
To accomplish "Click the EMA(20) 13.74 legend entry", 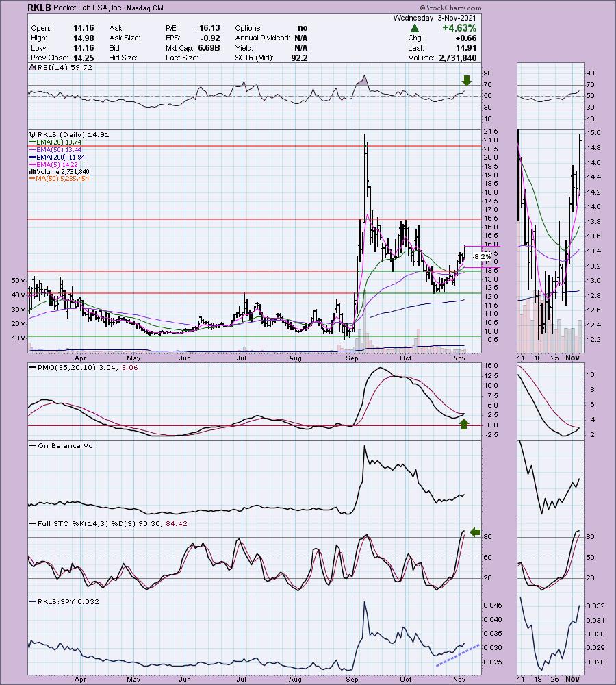I will click(59, 142).
